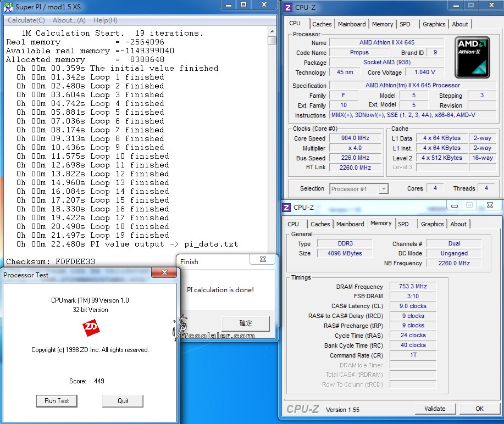Viewport: 504px width, 424px height.
Task: Click the Cycle Time value 24 clocks
Action: coord(413,336)
